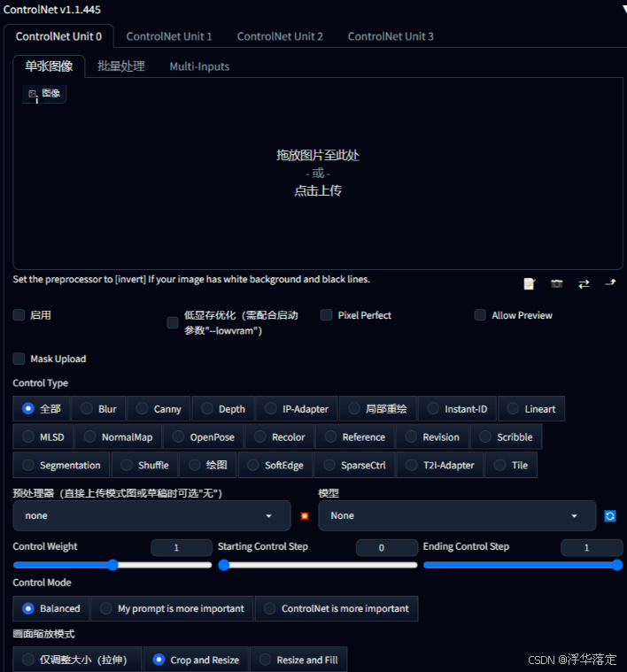Open new canvas icon below image area
This screenshot has width=627, height=672.
click(x=530, y=283)
